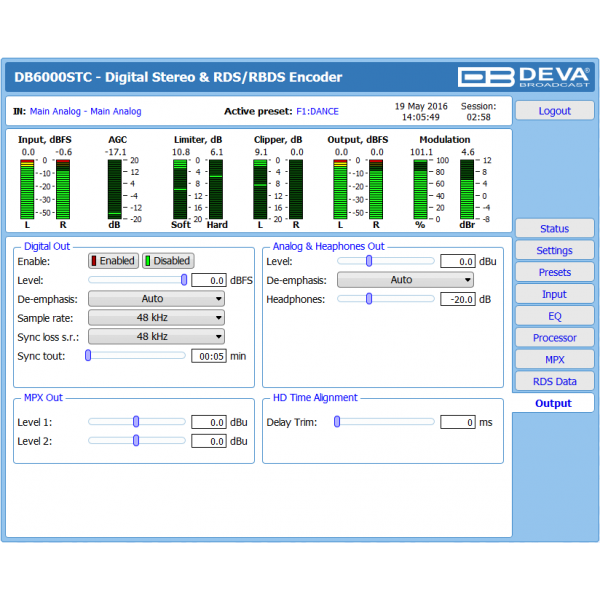
Task: Click the AGC dB meter bar
Action: click(114, 189)
